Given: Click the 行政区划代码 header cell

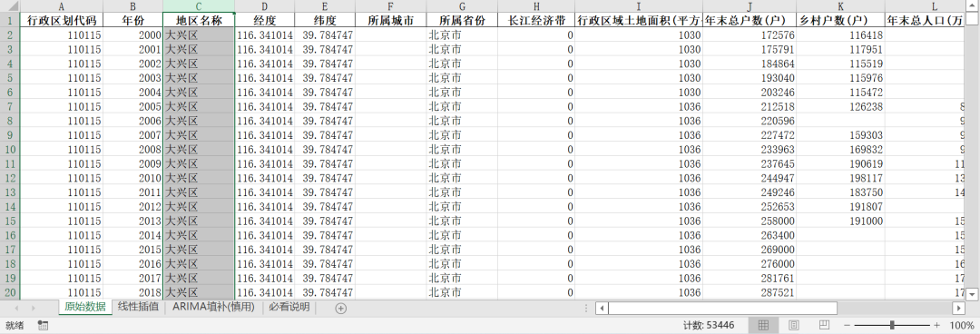Looking at the screenshot, I should coord(62,20).
